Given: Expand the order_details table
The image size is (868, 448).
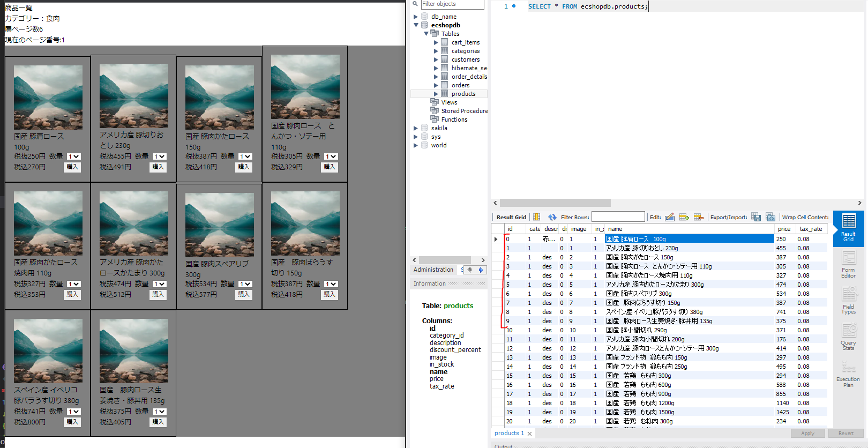Looking at the screenshot, I should tap(436, 77).
